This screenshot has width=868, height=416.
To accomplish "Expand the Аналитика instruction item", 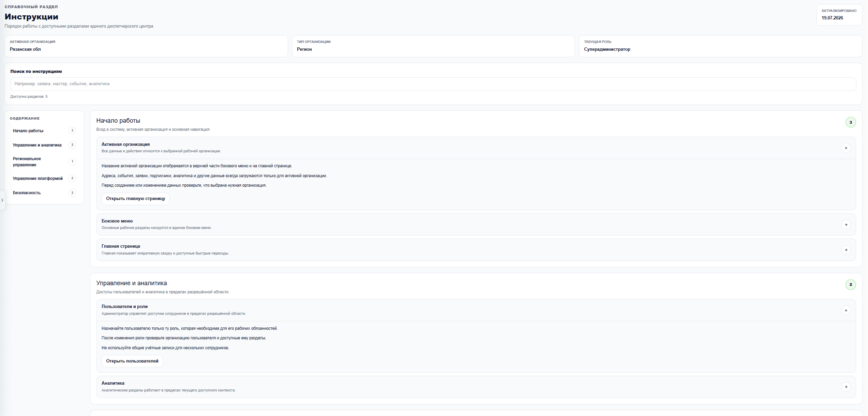I will (846, 387).
